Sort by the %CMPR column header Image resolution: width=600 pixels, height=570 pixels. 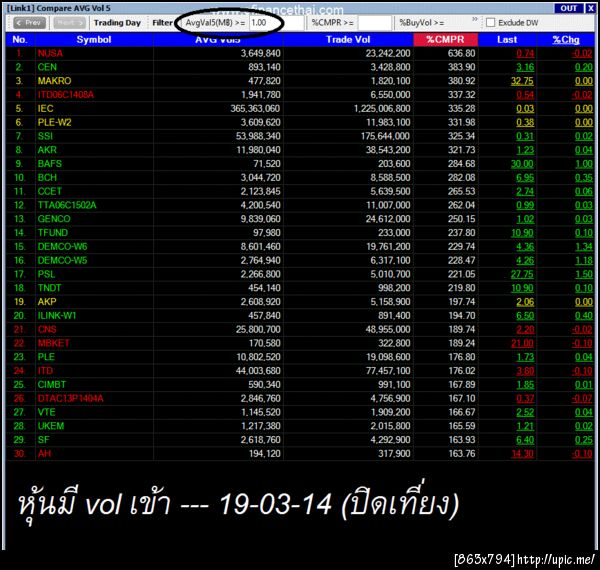tap(445, 40)
